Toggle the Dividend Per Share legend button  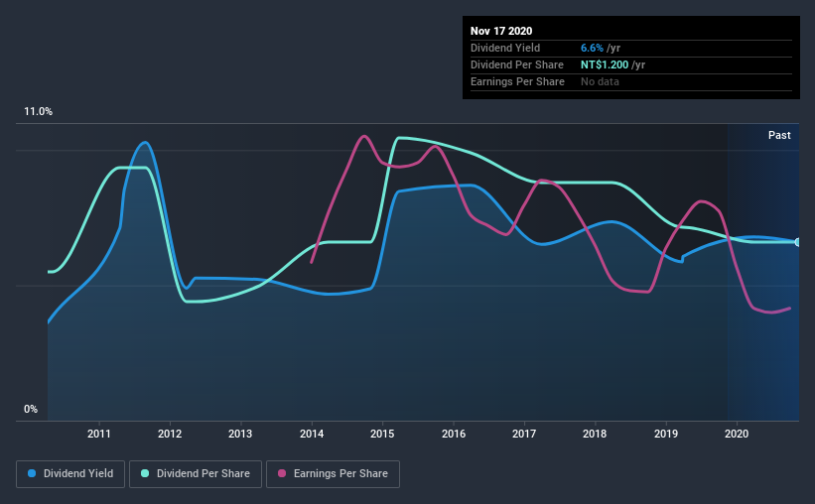[x=196, y=474]
